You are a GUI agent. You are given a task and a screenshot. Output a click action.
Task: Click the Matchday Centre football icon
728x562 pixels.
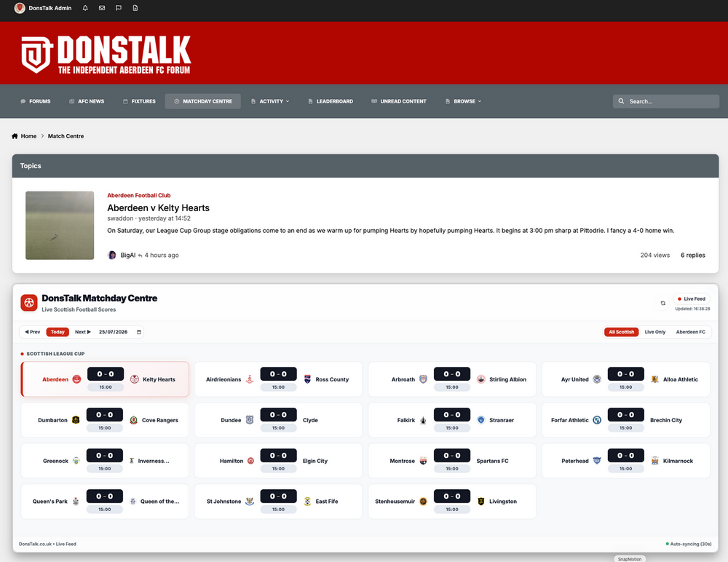coord(29,303)
